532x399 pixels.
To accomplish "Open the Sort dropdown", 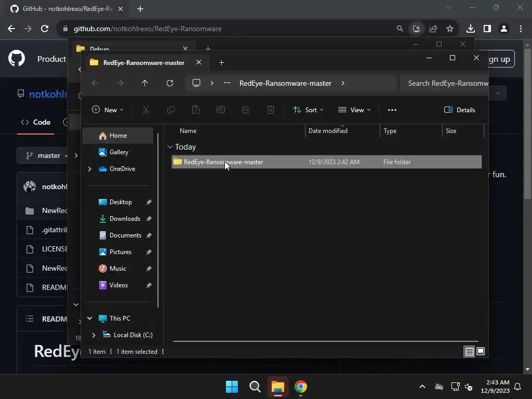I will click(308, 110).
